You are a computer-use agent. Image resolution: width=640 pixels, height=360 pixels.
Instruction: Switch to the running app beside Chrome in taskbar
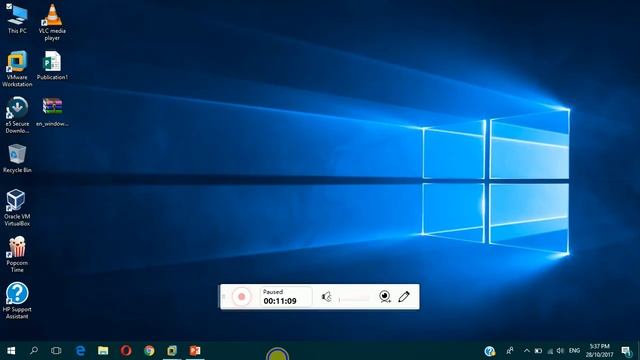[x=172, y=351]
